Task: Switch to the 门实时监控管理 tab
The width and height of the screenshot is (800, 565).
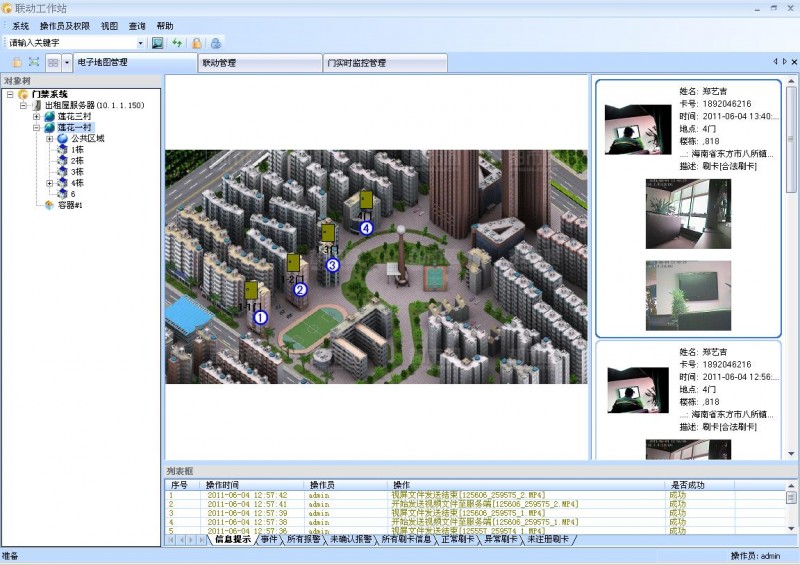Action: pyautogui.click(x=385, y=63)
